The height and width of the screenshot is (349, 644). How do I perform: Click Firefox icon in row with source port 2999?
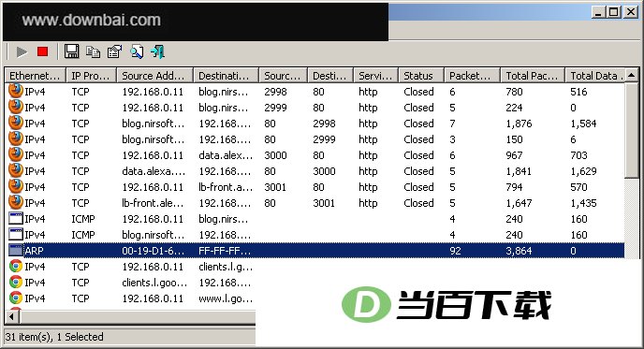[16, 108]
